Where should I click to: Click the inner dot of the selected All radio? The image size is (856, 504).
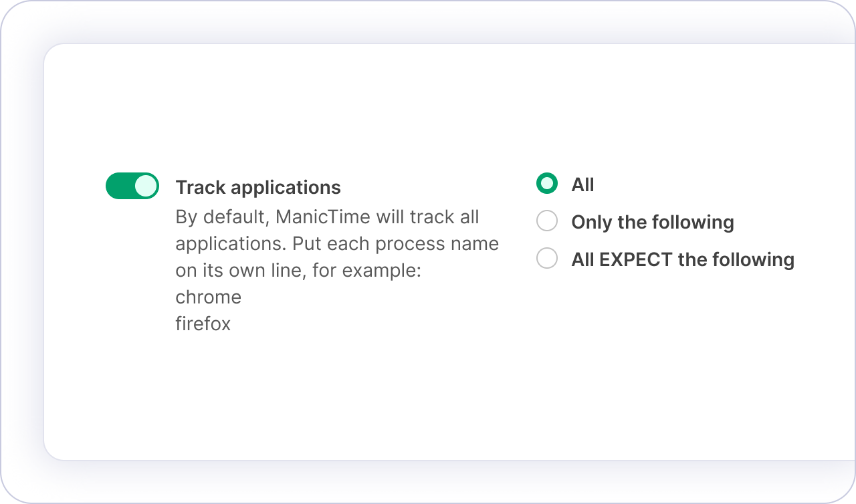(547, 183)
